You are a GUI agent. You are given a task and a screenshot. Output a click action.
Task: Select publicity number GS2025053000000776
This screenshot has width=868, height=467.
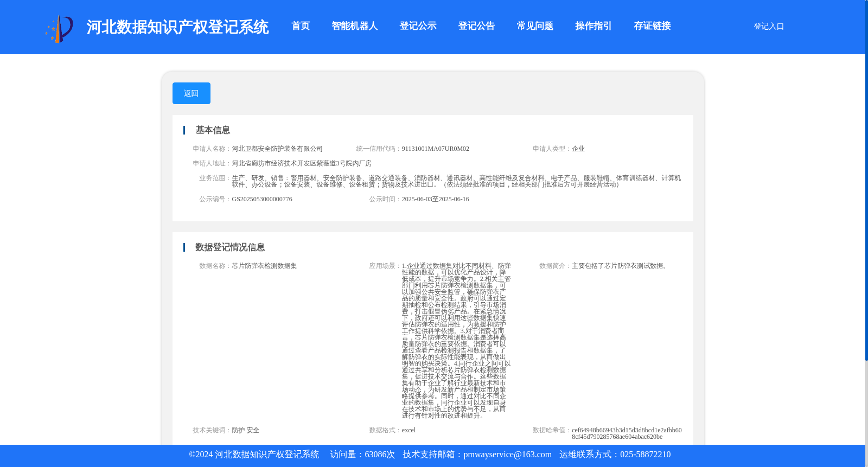(x=262, y=199)
